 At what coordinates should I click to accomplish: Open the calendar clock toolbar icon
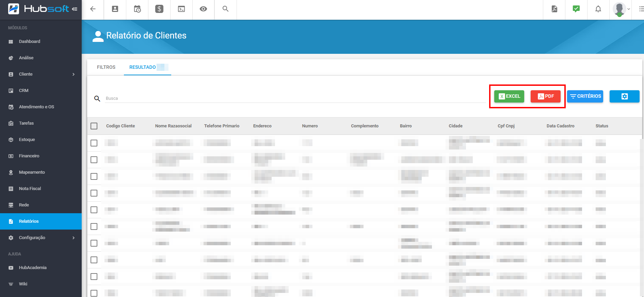coord(137,9)
